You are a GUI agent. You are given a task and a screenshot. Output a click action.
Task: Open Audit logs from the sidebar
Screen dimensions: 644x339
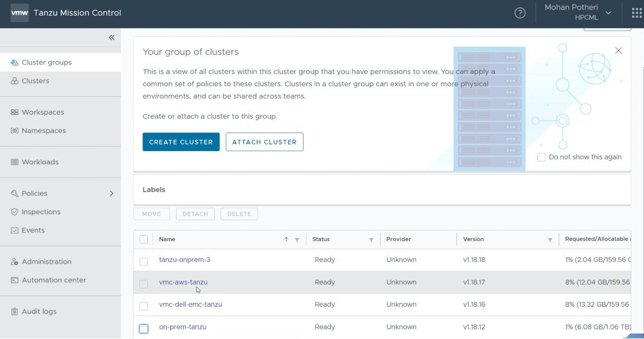(39, 312)
